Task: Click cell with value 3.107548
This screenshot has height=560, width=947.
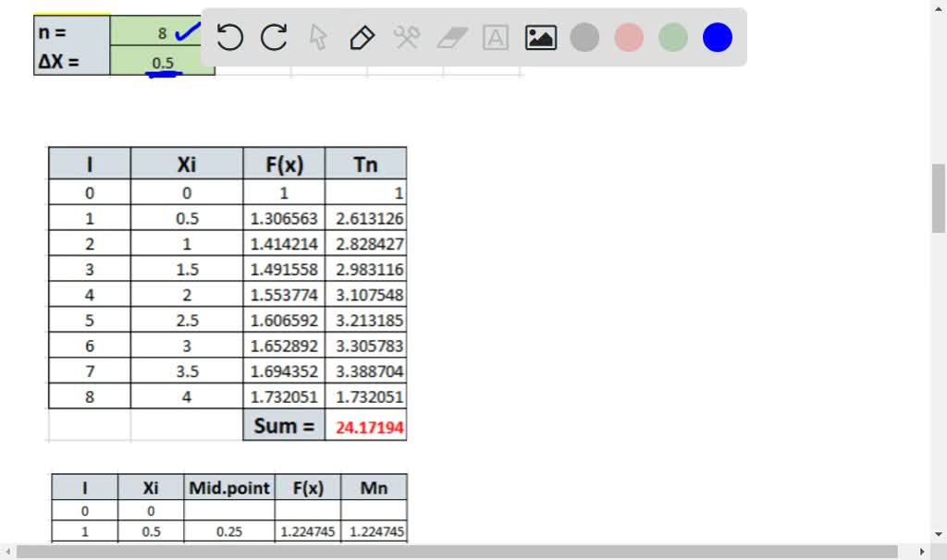Action: tap(366, 295)
